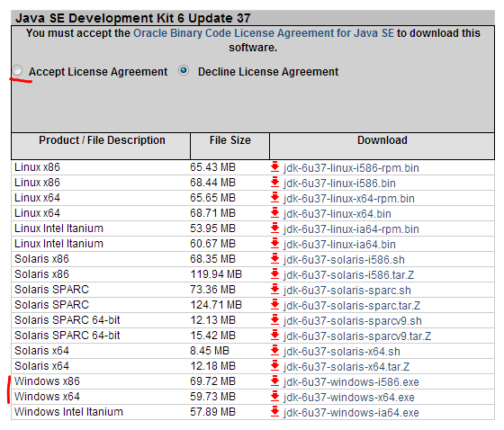Click the 69.72 MB file size
The image size is (504, 430).
pos(212,381)
